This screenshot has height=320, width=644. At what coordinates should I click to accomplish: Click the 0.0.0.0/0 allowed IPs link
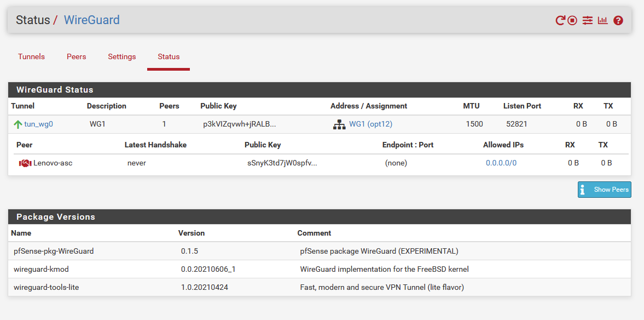coord(501,163)
